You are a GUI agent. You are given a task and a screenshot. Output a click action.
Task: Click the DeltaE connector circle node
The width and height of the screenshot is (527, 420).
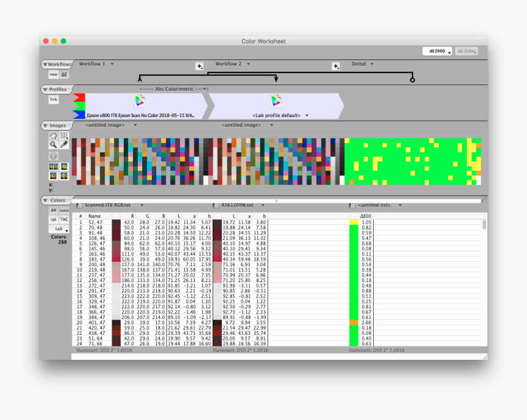pos(412,80)
